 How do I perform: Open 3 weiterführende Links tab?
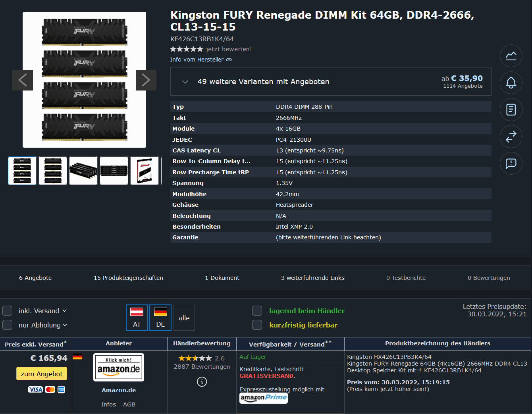click(x=313, y=278)
